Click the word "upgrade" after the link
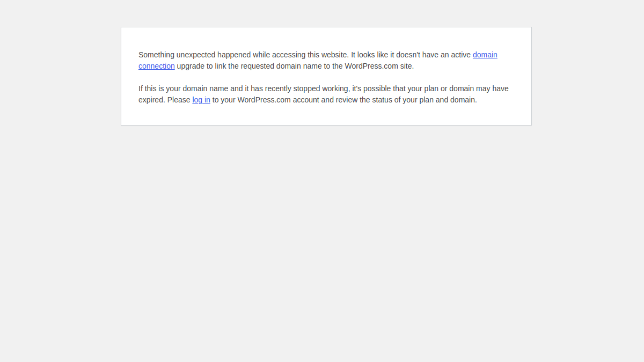Image resolution: width=644 pixels, height=362 pixels. click(x=191, y=66)
